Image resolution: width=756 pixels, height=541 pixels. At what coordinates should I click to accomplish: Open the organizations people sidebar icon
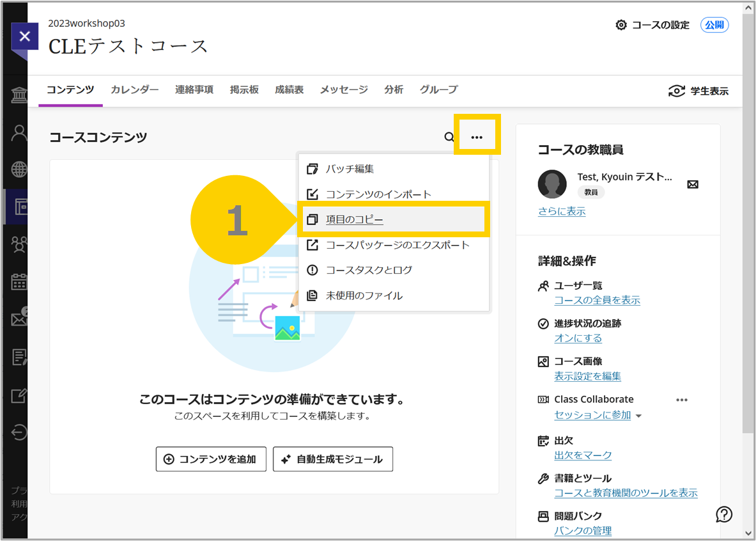(x=19, y=244)
